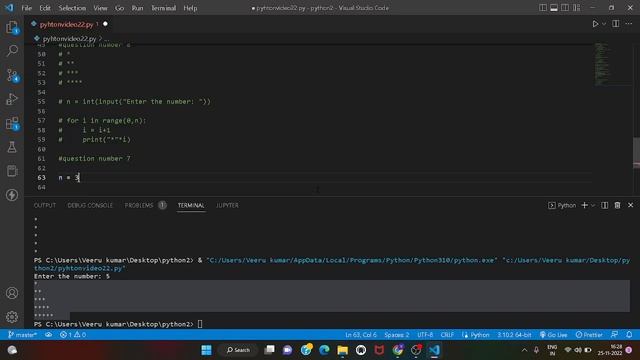Open Microsoft Edge from the taskbar
640x360 pixels.
[324, 350]
